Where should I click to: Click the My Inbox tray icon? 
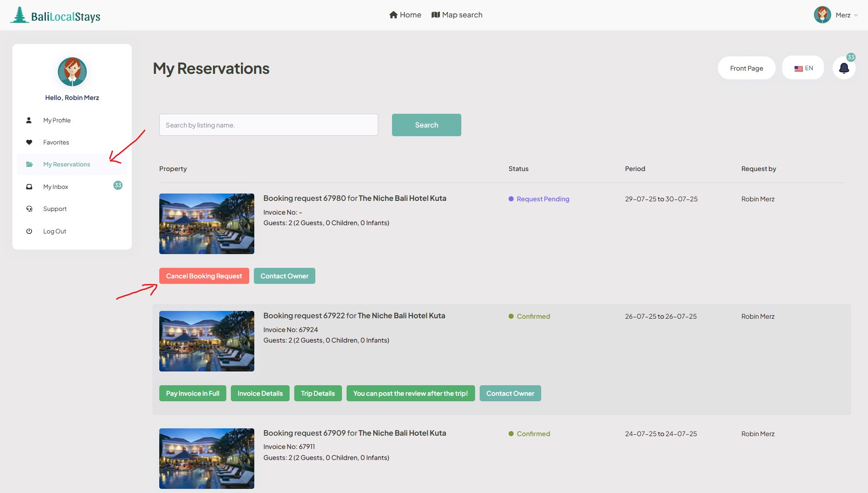pos(29,187)
